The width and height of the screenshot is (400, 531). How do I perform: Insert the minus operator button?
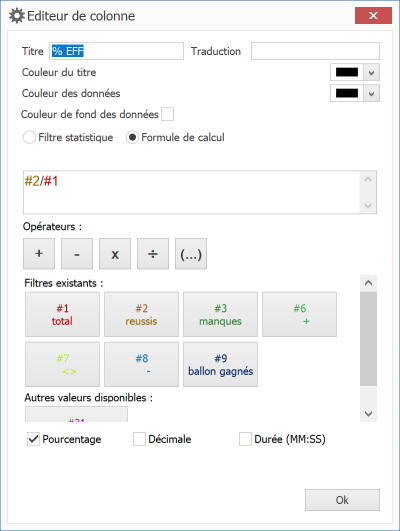coord(77,254)
